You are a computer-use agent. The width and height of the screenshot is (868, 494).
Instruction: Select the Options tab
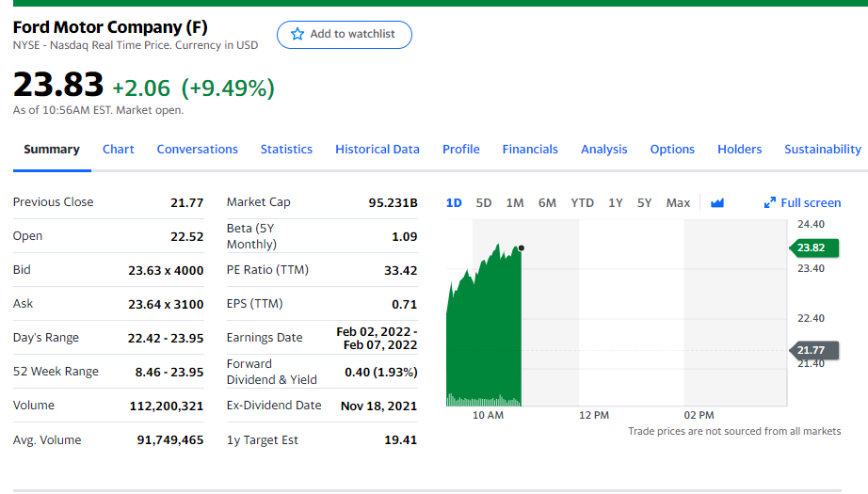pyautogui.click(x=672, y=150)
